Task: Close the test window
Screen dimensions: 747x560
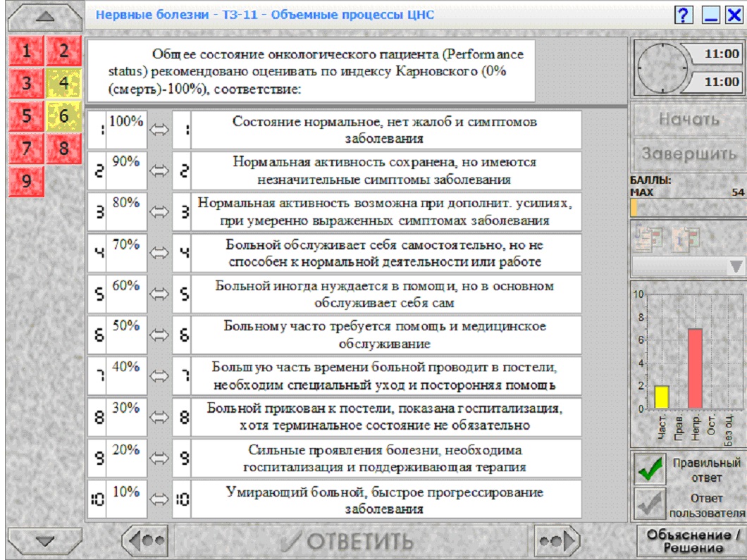Action: (x=734, y=15)
